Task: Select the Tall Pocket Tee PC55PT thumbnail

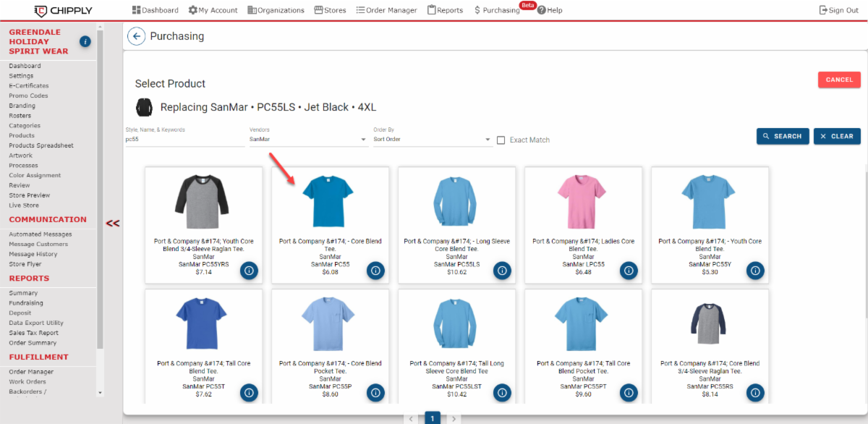Action: [x=583, y=326]
